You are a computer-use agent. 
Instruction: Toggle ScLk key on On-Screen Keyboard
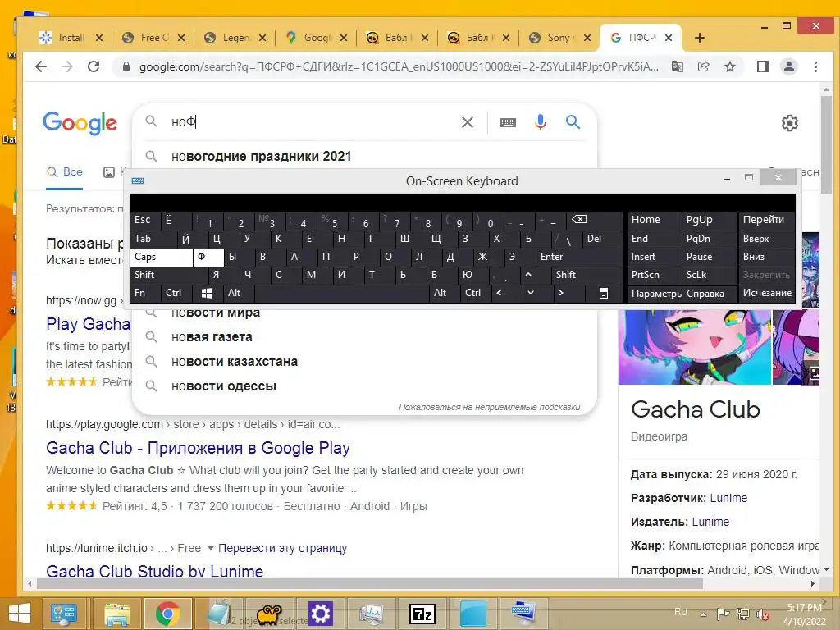[x=708, y=275]
